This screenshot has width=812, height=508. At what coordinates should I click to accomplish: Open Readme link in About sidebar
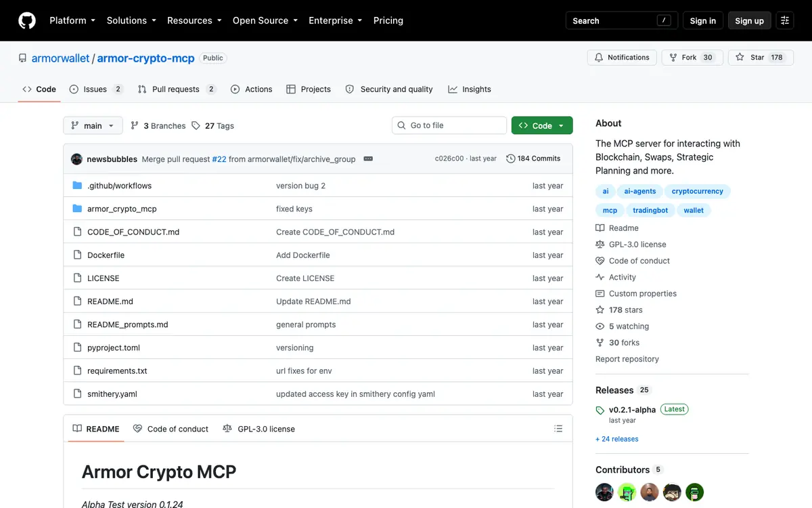pyautogui.click(x=617, y=228)
